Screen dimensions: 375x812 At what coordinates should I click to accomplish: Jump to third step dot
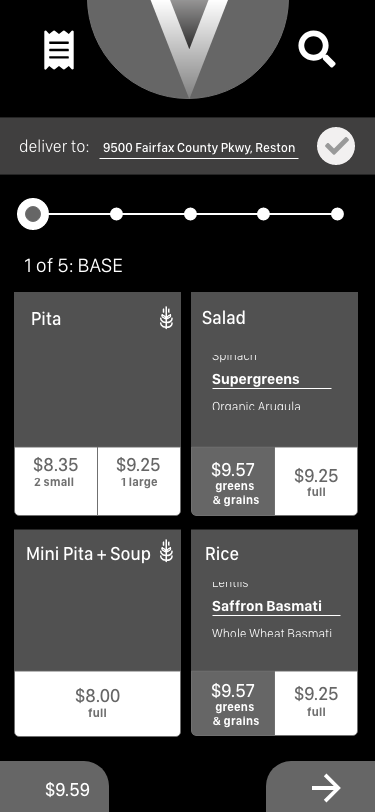[x=190, y=214]
